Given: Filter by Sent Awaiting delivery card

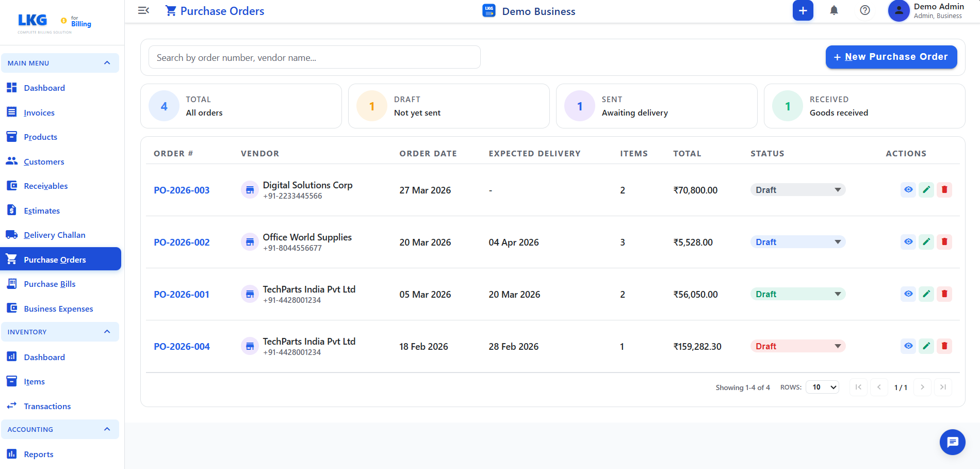Looking at the screenshot, I should [657, 106].
